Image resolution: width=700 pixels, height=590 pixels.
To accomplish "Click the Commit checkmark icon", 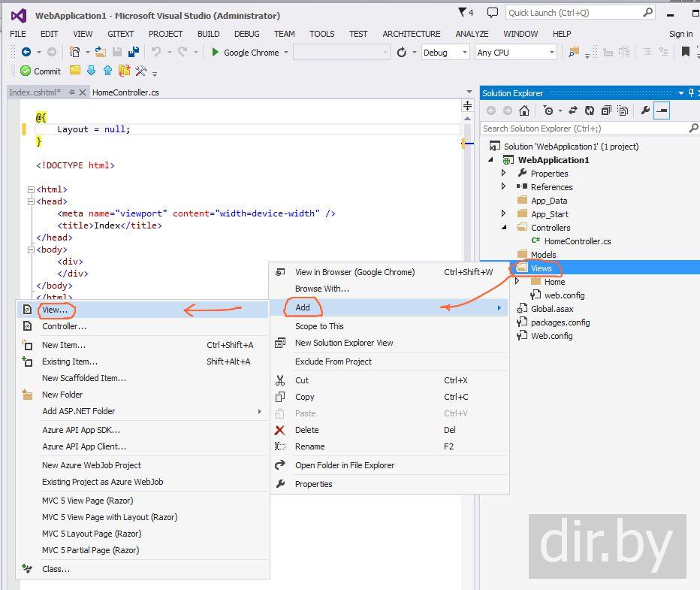I will coord(26,71).
